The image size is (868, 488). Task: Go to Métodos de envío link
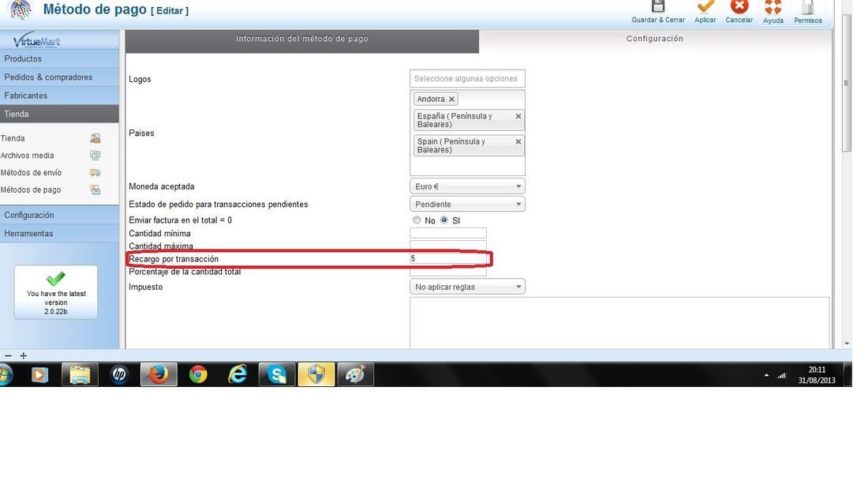point(31,173)
